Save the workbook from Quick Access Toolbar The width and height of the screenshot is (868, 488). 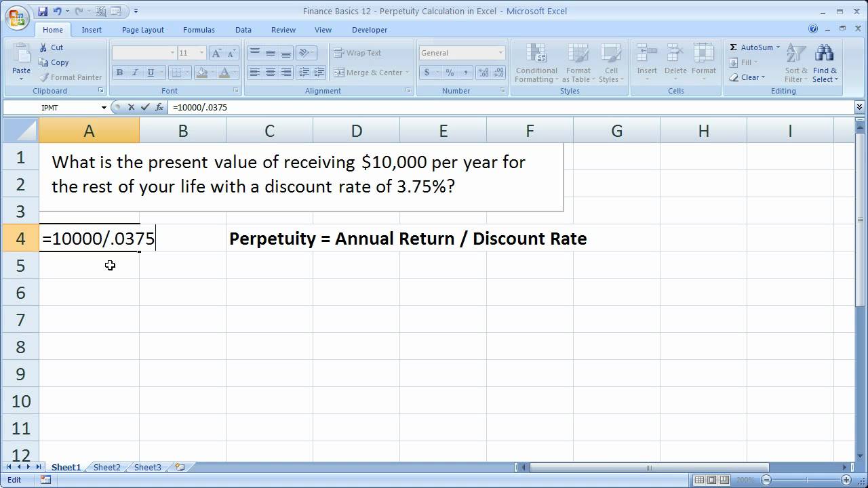click(43, 12)
